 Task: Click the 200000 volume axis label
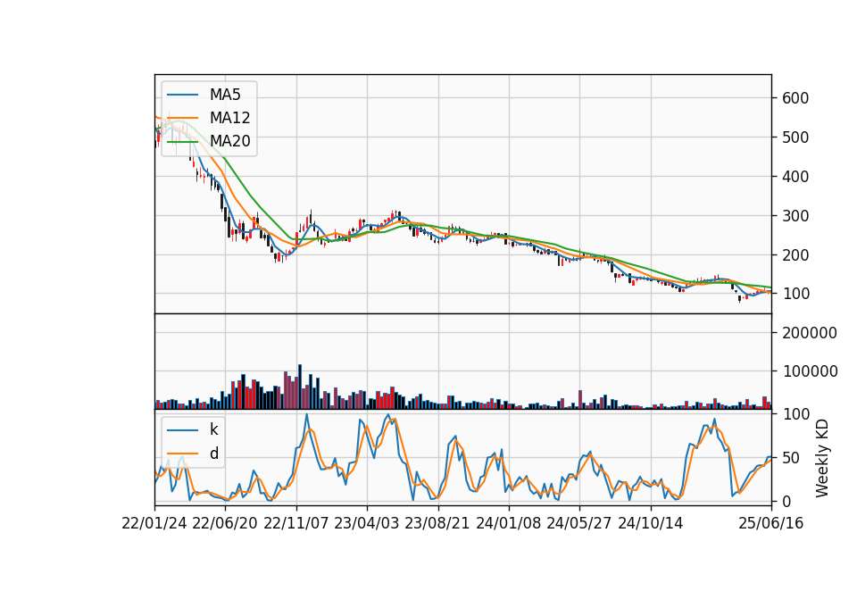(810, 333)
